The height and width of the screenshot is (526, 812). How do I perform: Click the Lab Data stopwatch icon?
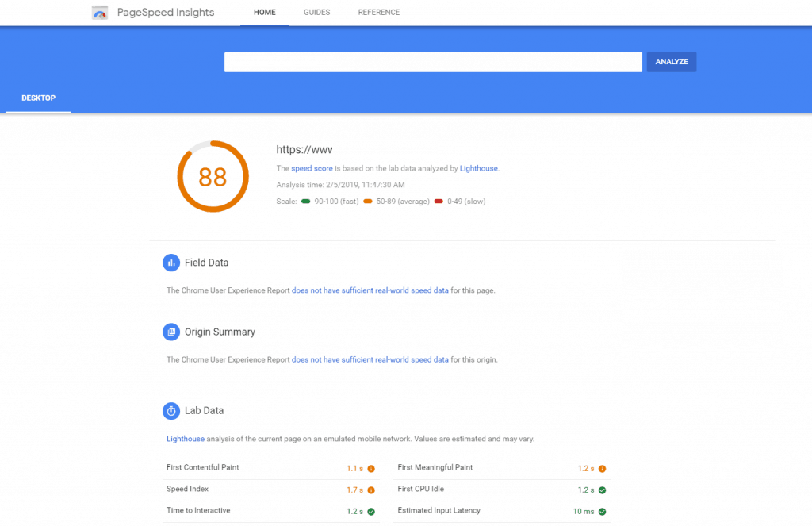click(x=171, y=411)
